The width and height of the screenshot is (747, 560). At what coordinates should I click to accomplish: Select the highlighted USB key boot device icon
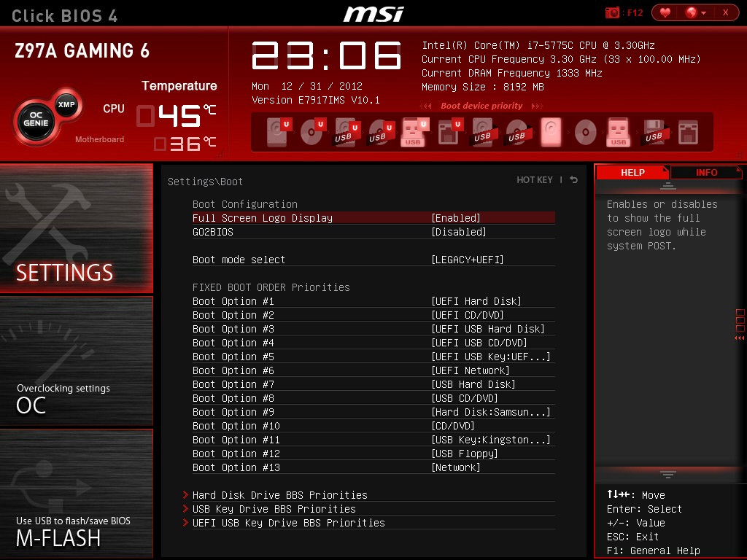[x=414, y=132]
